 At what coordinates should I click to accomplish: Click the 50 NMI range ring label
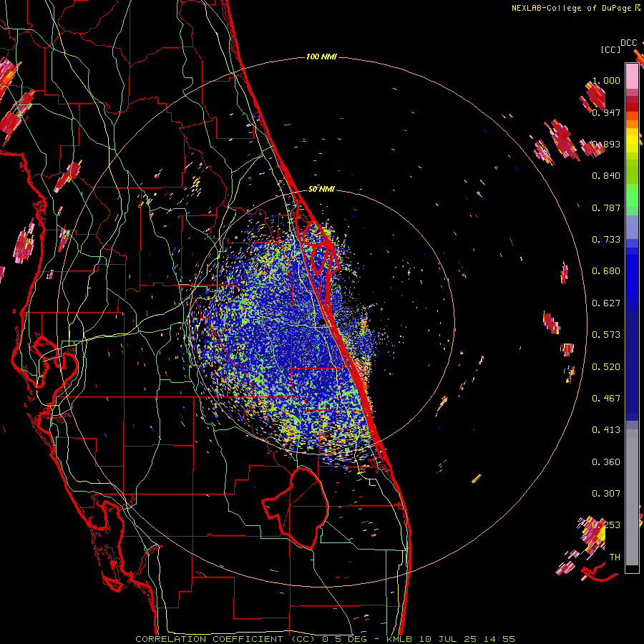[321, 190]
